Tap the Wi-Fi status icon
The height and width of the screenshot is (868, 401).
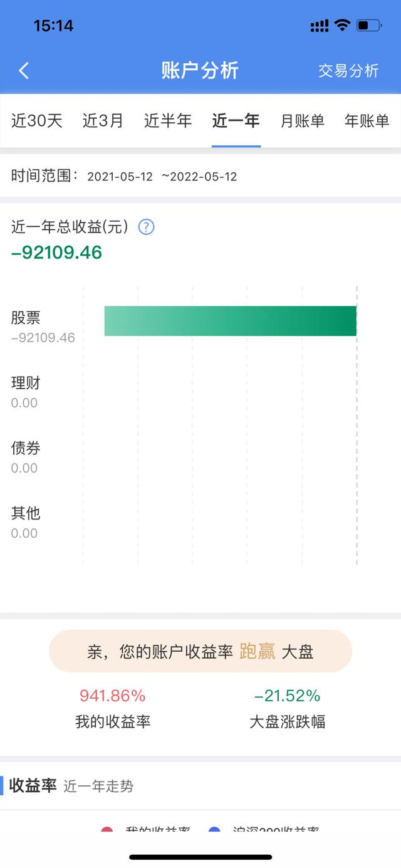tap(341, 25)
